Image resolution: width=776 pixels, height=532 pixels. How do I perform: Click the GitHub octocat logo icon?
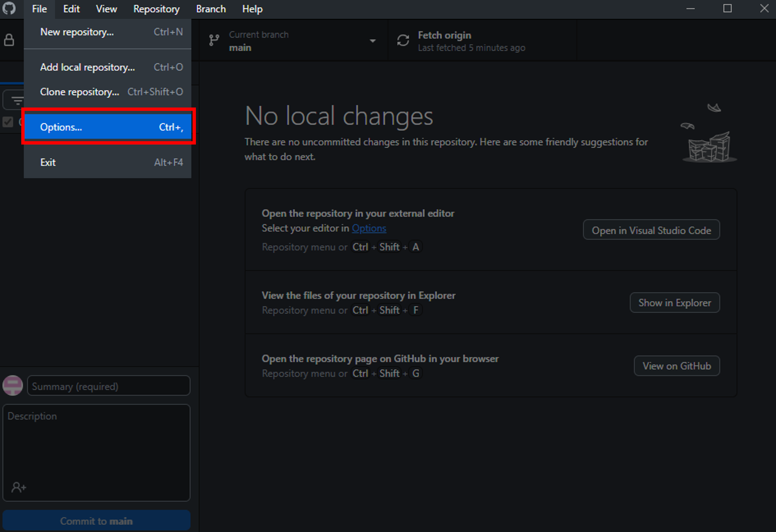click(9, 9)
